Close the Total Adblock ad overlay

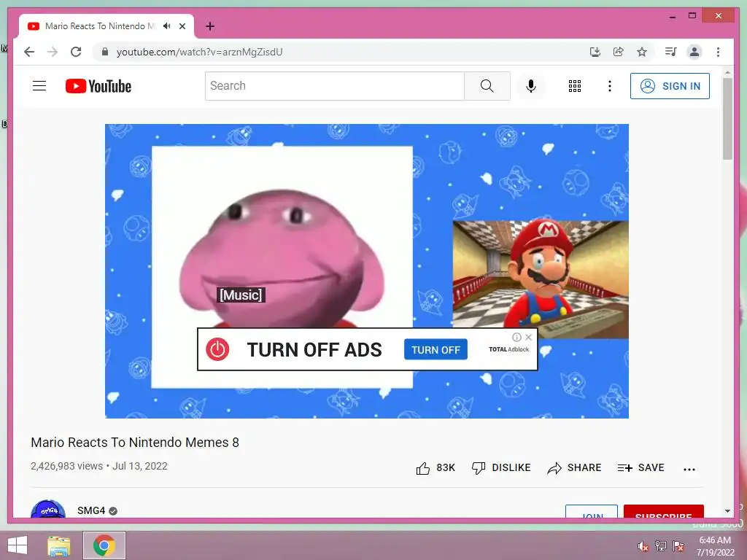coord(528,337)
